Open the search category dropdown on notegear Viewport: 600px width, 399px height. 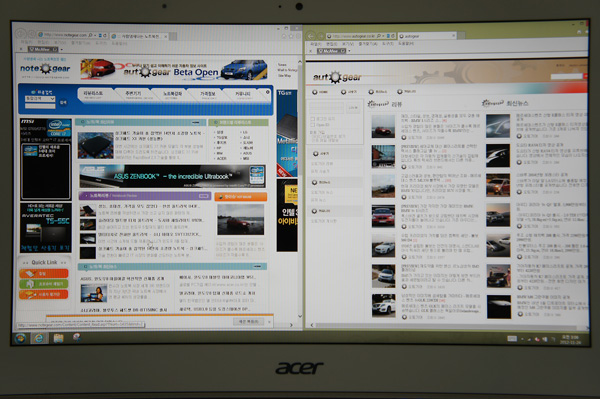pos(40,99)
